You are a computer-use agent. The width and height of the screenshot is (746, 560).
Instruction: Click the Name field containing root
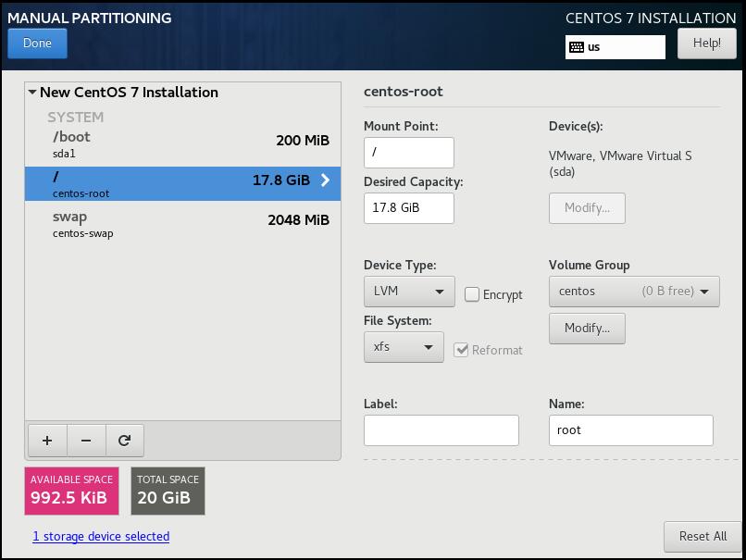click(631, 430)
